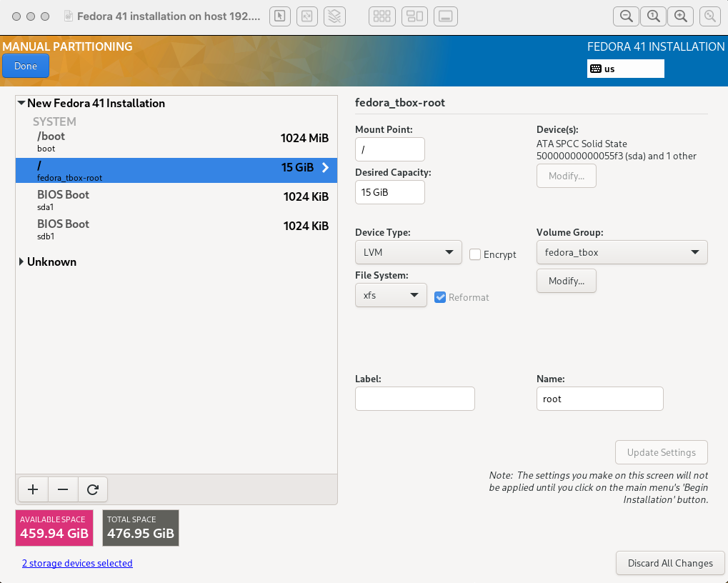Click the ATA SPCC Solid State device text
The width and height of the screenshot is (728, 583).
(x=616, y=150)
